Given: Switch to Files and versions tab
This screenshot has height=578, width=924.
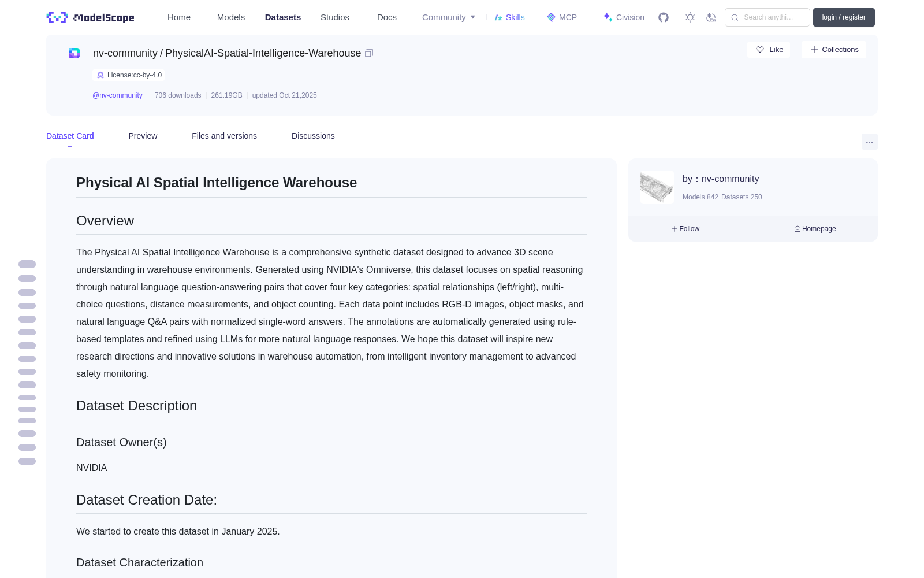Looking at the screenshot, I should click(224, 136).
